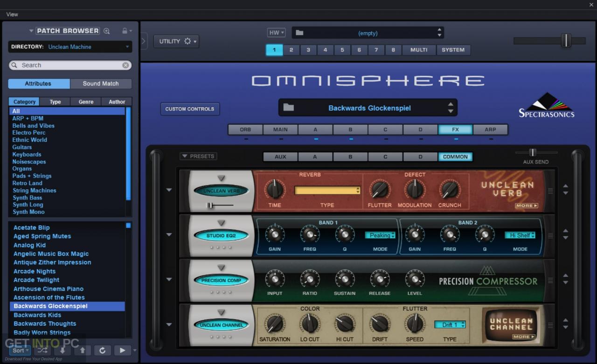Click the Unclean Channel SATURATION knob

pos(275,323)
